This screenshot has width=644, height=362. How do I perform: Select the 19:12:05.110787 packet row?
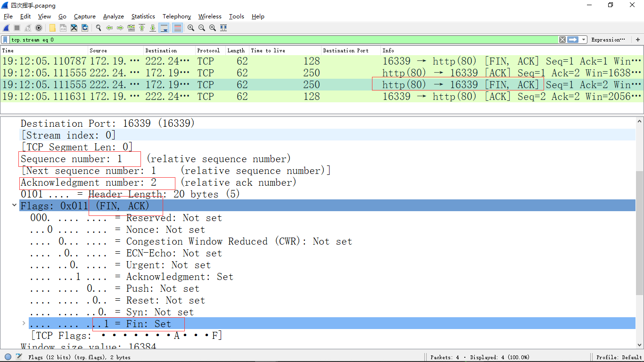point(322,61)
